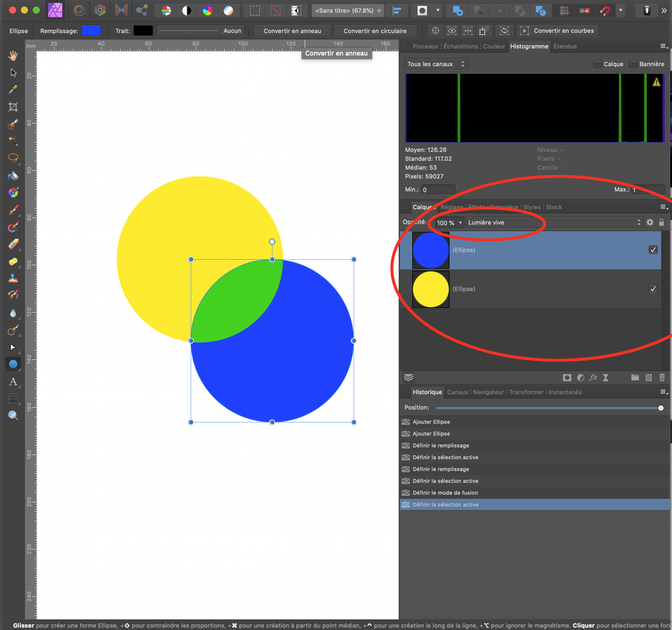Add a live filter with the hourglass icon
This screenshot has height=630, width=672.
[606, 377]
